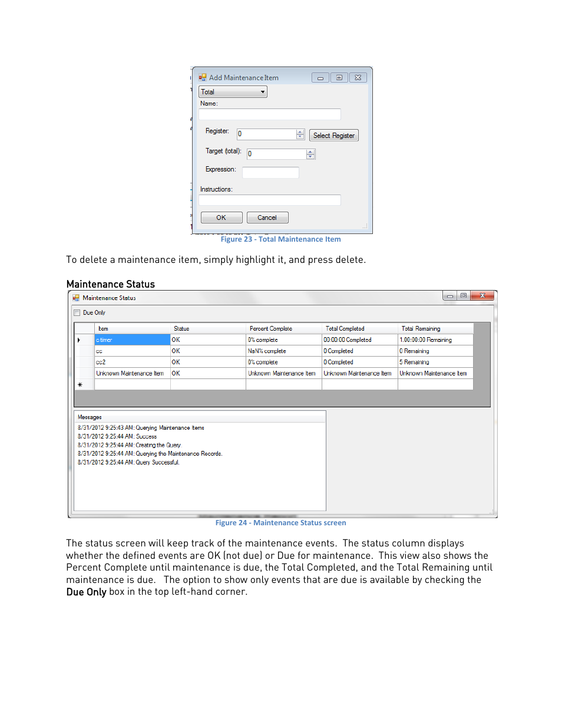Increase the Target (total) value

click(310, 151)
